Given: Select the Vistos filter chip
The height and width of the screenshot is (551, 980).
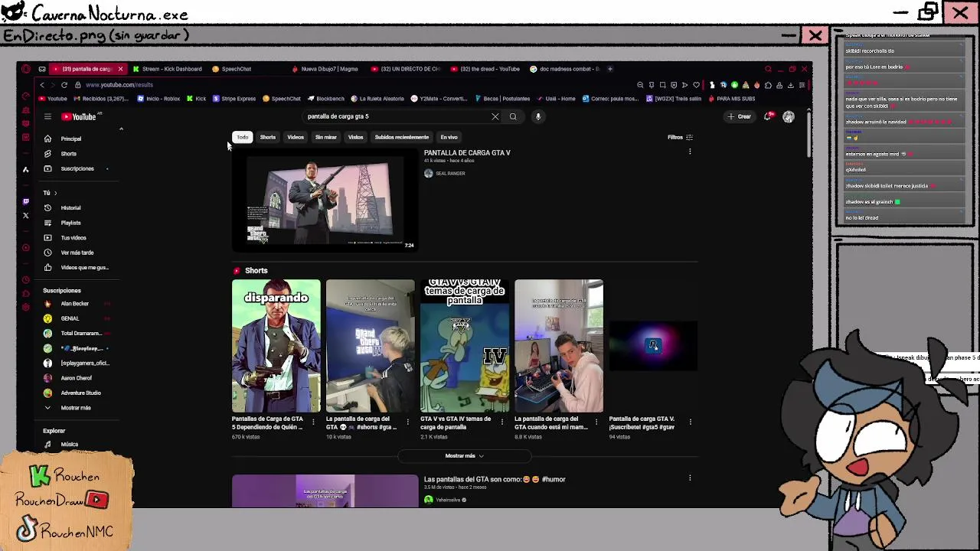Looking at the screenshot, I should coord(355,137).
